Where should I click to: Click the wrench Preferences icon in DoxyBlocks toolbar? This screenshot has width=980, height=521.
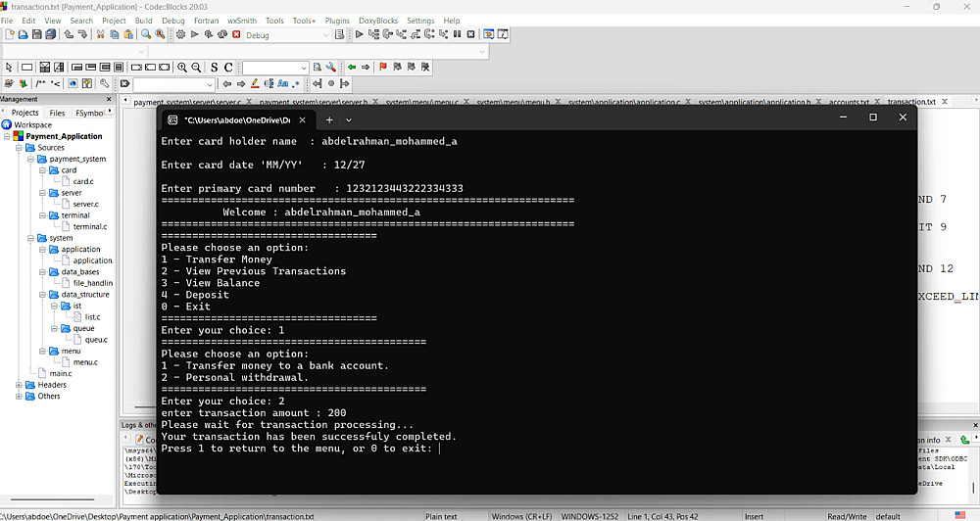tap(105, 83)
